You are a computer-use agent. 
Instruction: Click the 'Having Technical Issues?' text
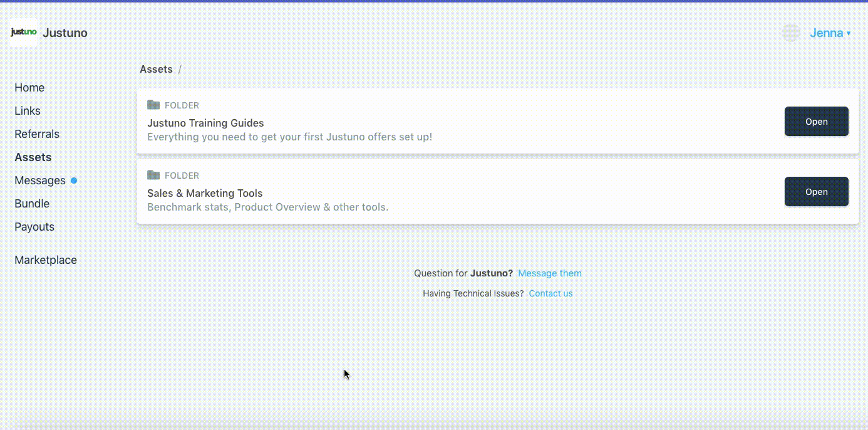[473, 293]
